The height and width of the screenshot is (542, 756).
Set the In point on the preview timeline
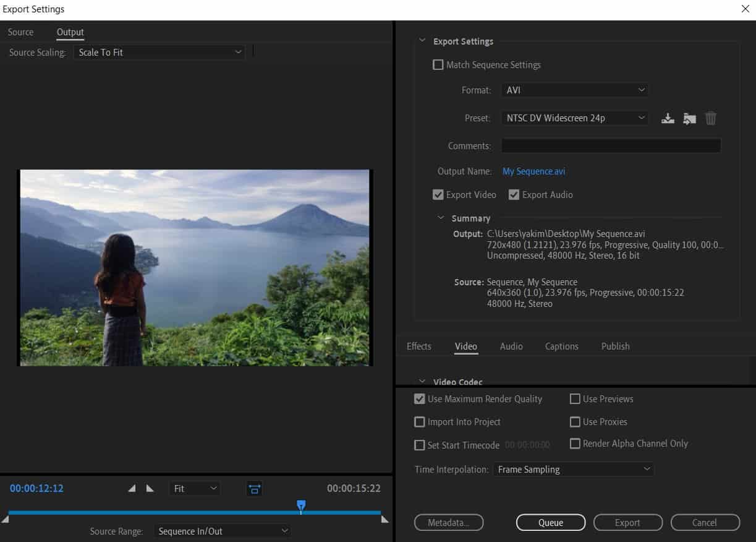click(x=132, y=488)
